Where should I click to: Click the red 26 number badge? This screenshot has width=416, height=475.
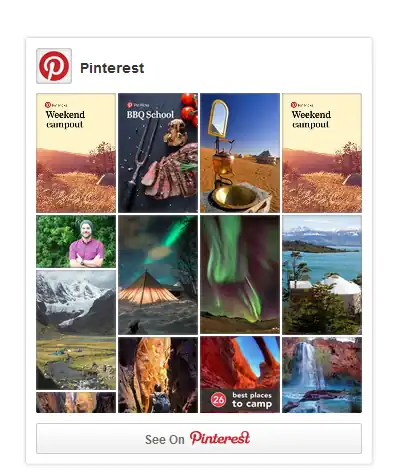[218, 400]
